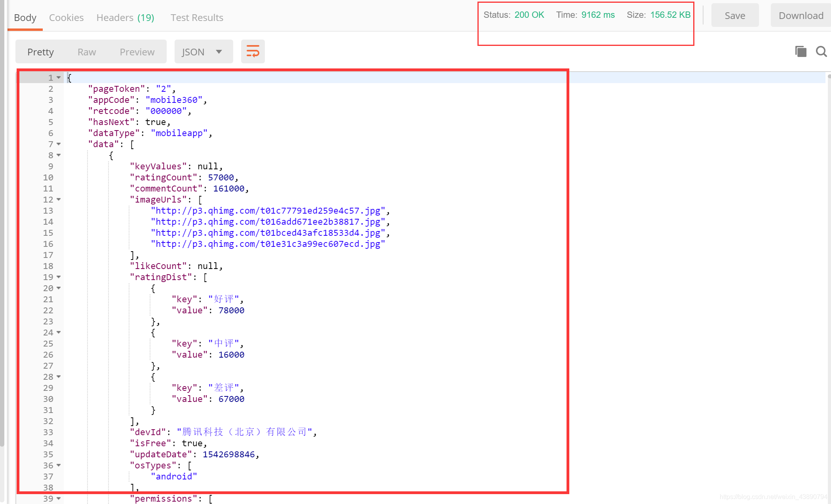Click the devId value 腾讯科技（北京）有限公司
This screenshot has width=831, height=504.
click(244, 432)
